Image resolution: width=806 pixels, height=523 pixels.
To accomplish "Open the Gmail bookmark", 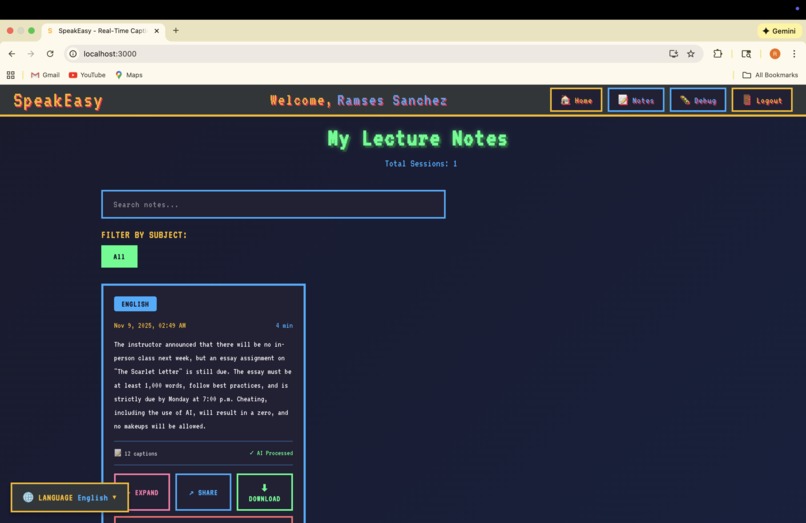I will tap(45, 75).
